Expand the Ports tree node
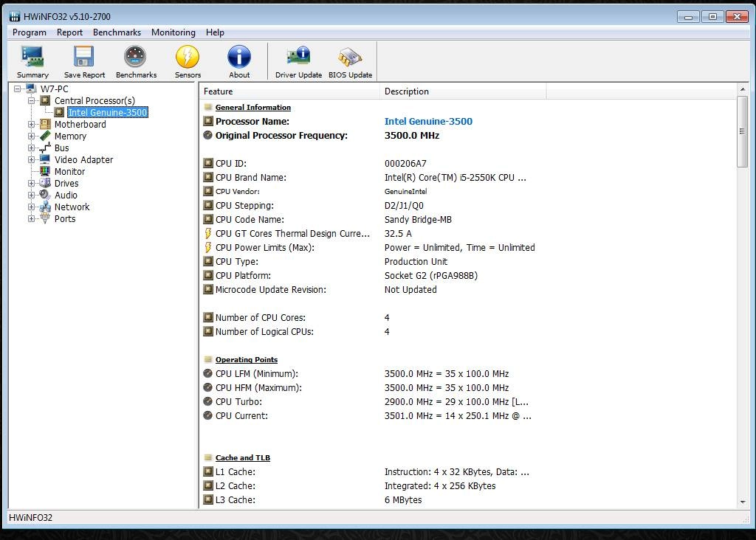This screenshot has width=756, height=540. point(31,218)
